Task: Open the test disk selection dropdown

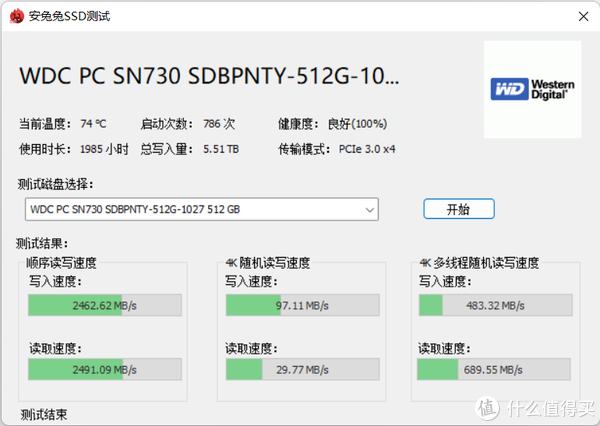Action: (202, 209)
